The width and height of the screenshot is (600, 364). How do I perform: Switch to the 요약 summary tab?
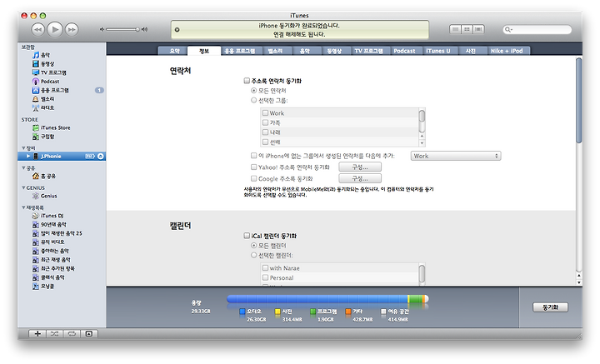pyautogui.click(x=174, y=51)
